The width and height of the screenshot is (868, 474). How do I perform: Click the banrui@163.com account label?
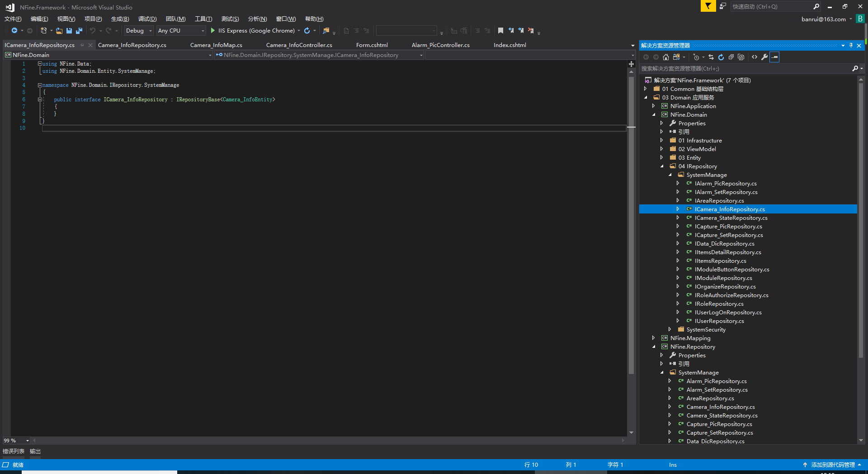pos(824,19)
